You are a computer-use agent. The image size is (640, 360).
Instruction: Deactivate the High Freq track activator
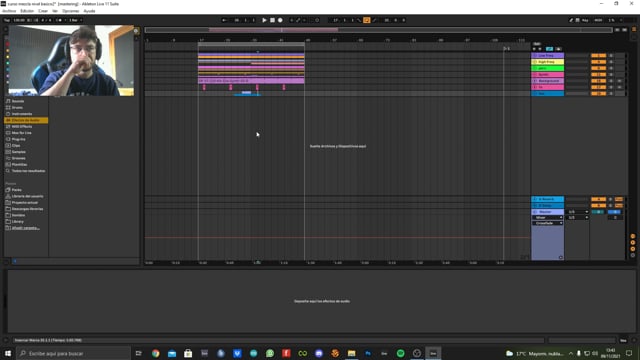point(598,62)
